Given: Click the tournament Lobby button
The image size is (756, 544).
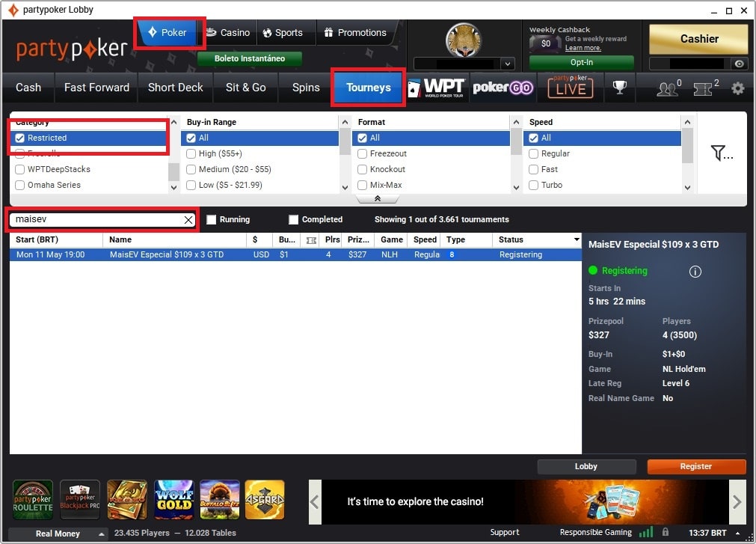Looking at the screenshot, I should tap(586, 467).
